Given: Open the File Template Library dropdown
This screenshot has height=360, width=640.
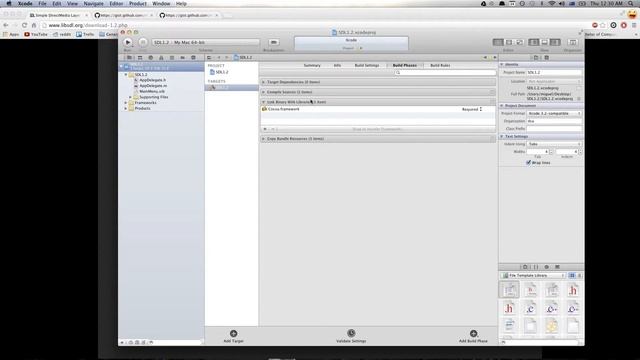Looking at the screenshot, I should [533, 276].
